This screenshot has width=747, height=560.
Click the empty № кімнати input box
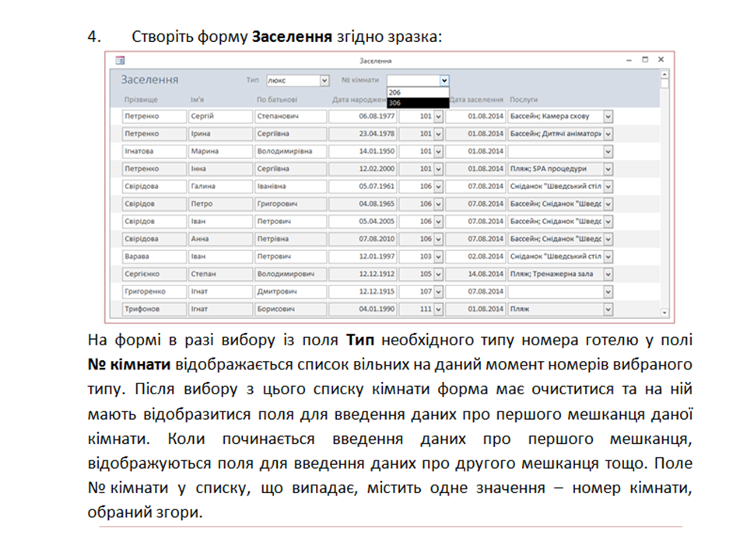pos(413,80)
